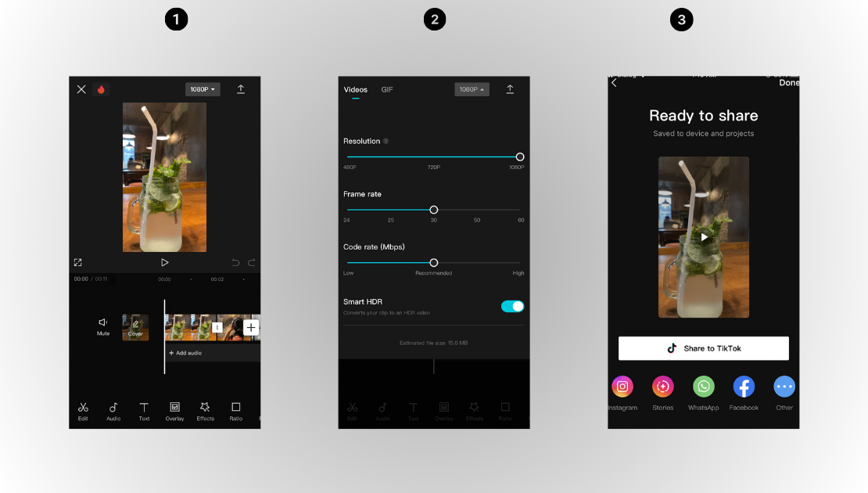This screenshot has height=493, width=868.
Task: Open the Effects tool in screen 1
Action: click(206, 412)
